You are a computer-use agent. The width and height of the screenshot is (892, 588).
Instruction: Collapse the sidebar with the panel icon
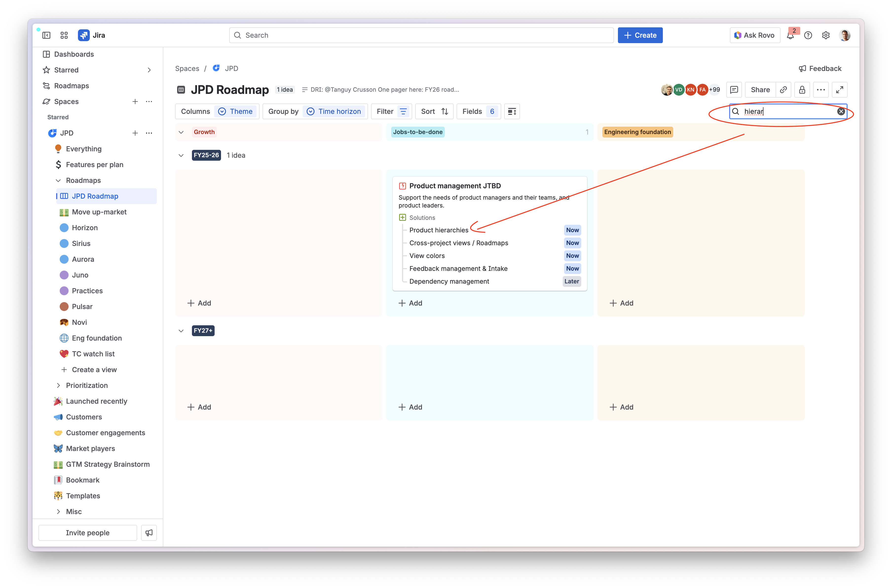[x=47, y=35]
